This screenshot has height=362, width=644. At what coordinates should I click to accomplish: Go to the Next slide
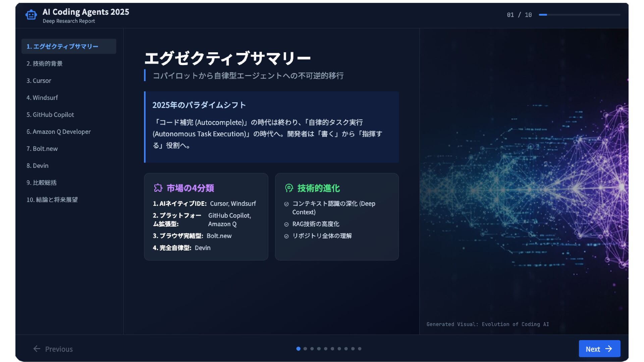[599, 349]
